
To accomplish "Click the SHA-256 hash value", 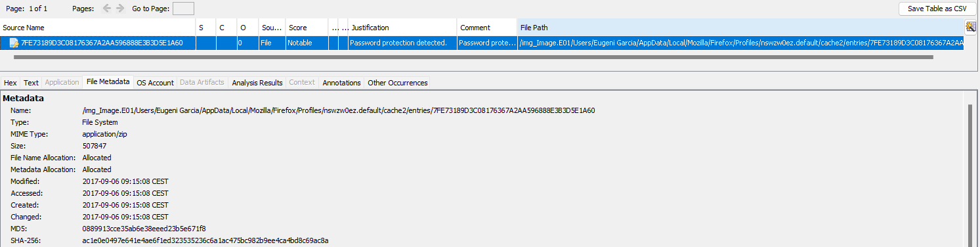I will tap(205, 240).
